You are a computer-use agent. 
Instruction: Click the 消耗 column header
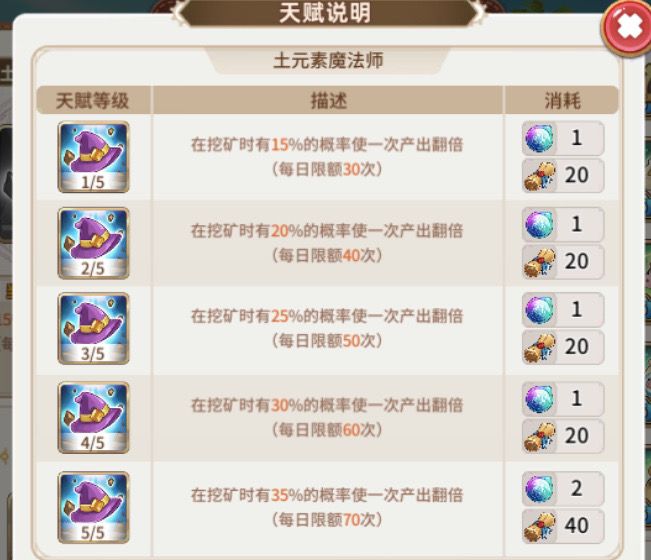tap(561, 100)
